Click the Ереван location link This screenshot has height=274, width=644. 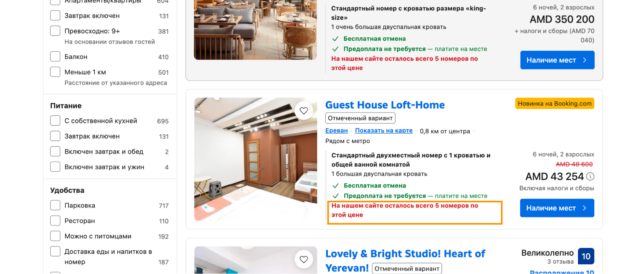pos(336,131)
